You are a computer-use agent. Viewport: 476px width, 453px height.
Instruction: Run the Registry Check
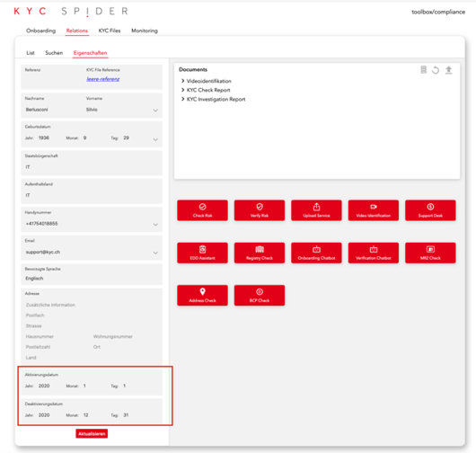[260, 253]
